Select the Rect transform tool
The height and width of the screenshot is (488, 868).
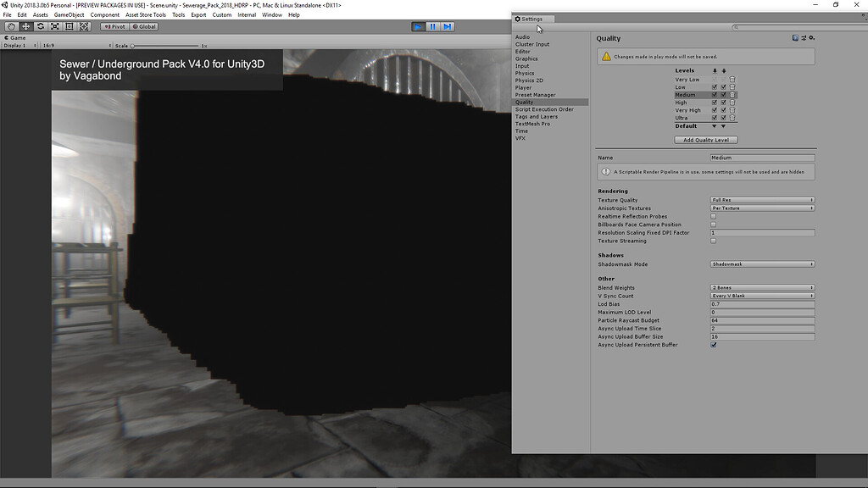pos(68,26)
